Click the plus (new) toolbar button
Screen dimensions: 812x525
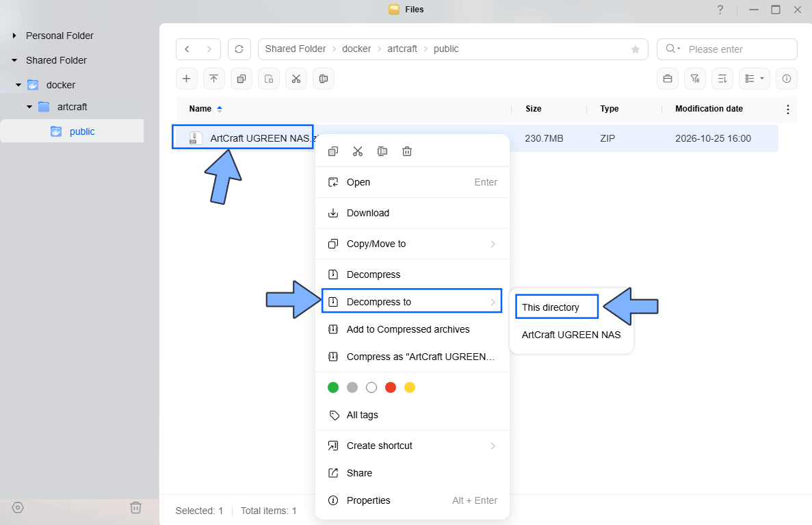(x=187, y=79)
